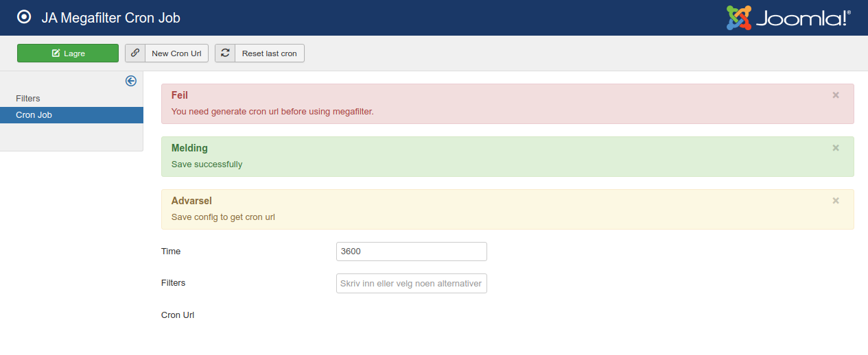868x355 pixels.
Task: Click Reset last cron button
Action: pyautogui.click(x=259, y=53)
